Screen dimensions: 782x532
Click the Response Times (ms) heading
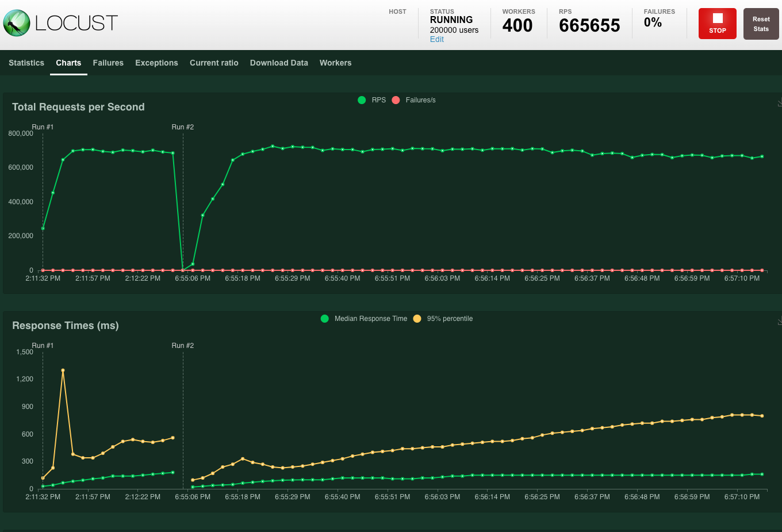(66, 326)
